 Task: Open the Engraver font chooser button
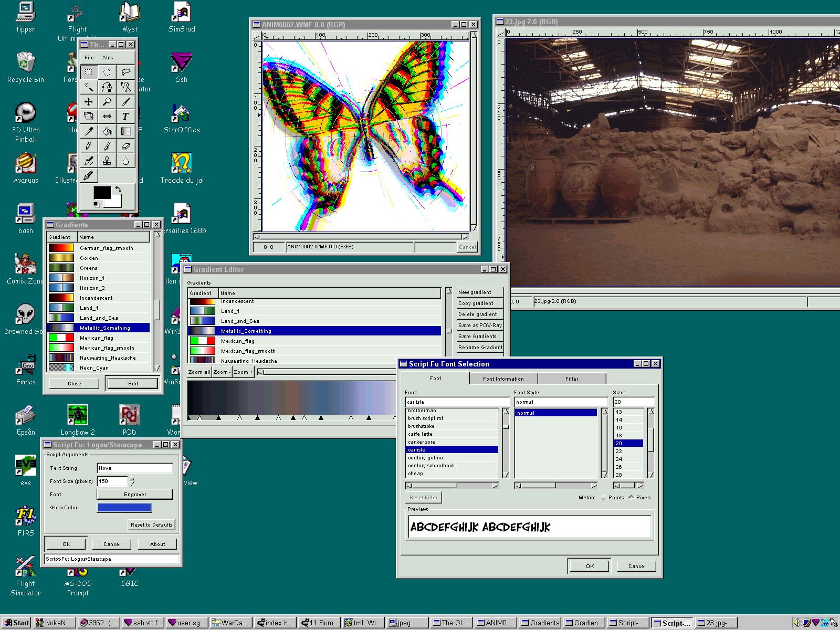pyautogui.click(x=135, y=494)
